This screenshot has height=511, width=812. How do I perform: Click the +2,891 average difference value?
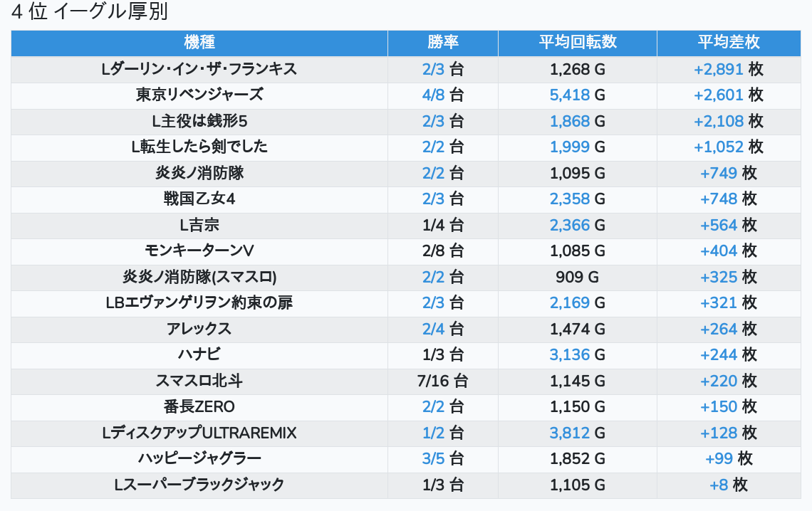click(x=718, y=69)
